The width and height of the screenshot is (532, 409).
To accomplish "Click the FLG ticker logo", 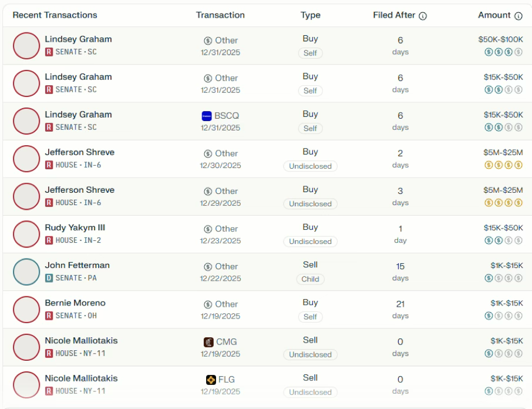I will [x=211, y=380].
